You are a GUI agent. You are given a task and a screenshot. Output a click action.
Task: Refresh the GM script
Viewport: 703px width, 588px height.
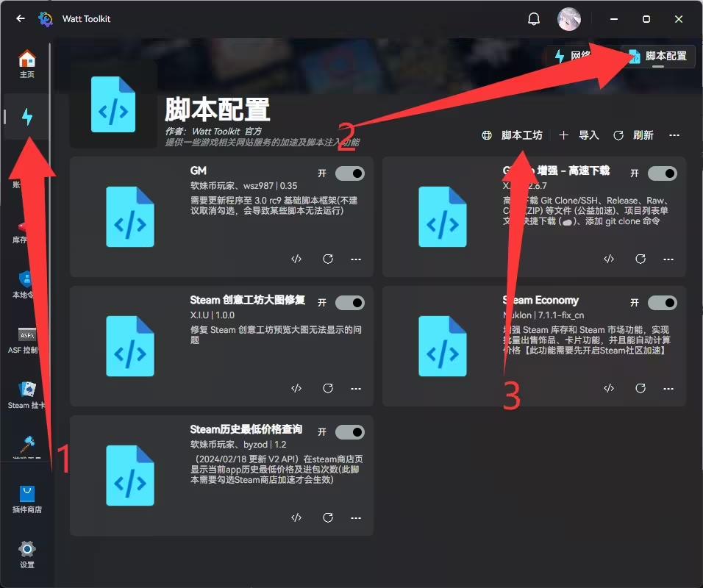[328, 259]
